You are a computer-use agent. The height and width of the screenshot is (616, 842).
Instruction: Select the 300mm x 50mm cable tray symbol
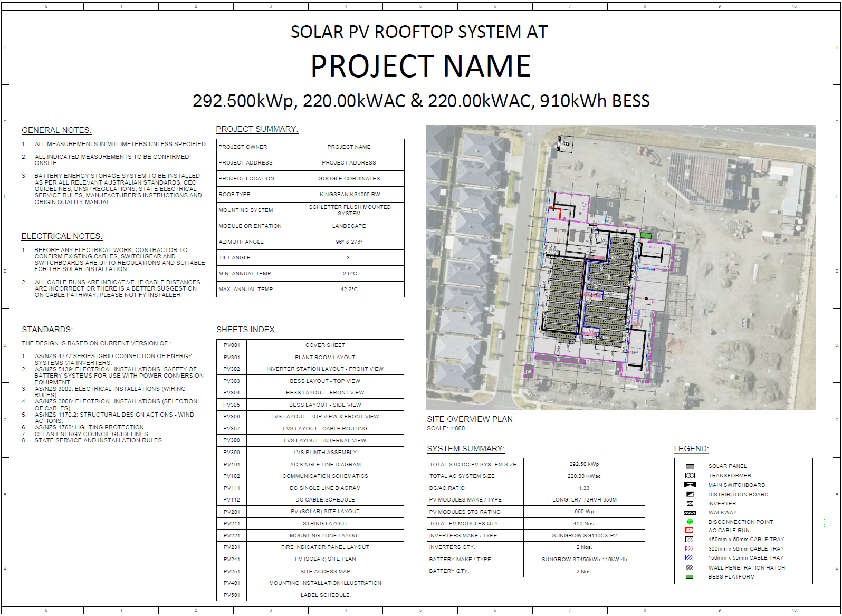click(690, 548)
